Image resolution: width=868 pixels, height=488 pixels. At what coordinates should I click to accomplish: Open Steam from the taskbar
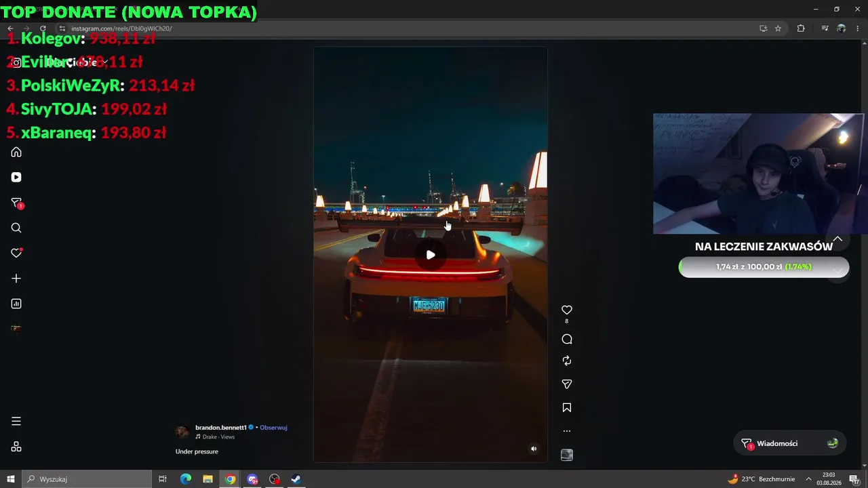[x=296, y=479]
